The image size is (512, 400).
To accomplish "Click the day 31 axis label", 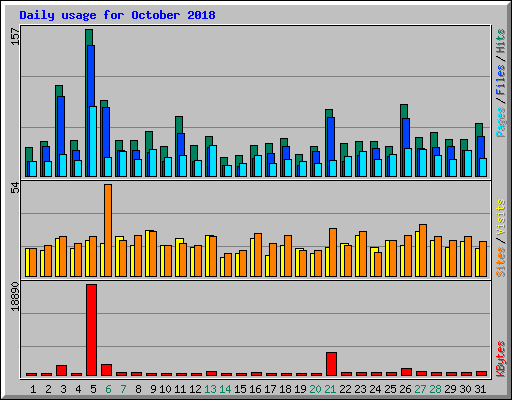I will (x=480, y=389).
